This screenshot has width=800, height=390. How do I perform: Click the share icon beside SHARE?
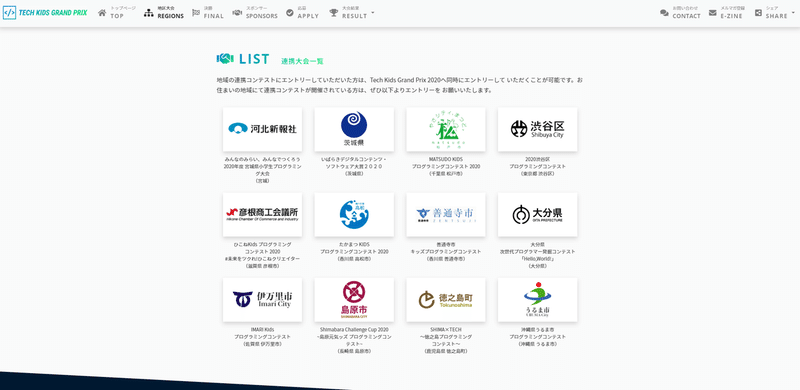coord(759,13)
